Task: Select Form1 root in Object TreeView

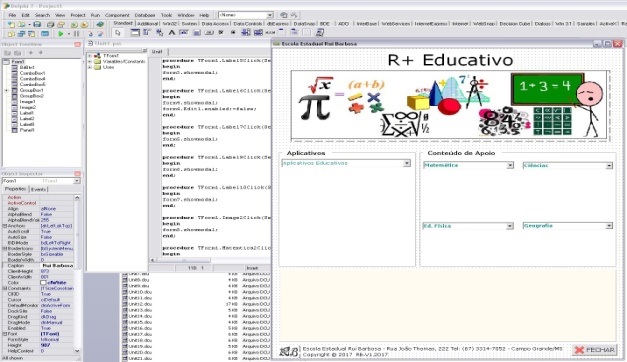Action: point(18,62)
